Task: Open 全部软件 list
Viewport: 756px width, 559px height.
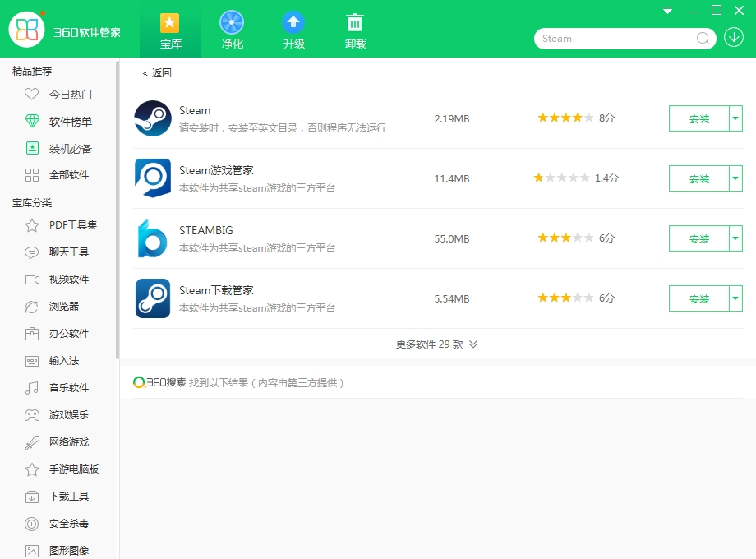Action: (69, 175)
